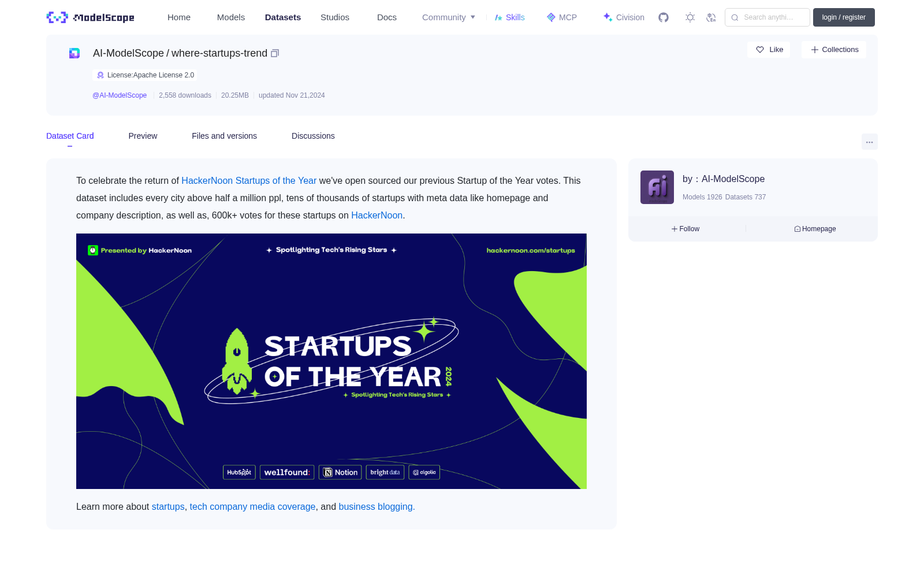
Task: Open the business blogging link
Action: coord(377,507)
